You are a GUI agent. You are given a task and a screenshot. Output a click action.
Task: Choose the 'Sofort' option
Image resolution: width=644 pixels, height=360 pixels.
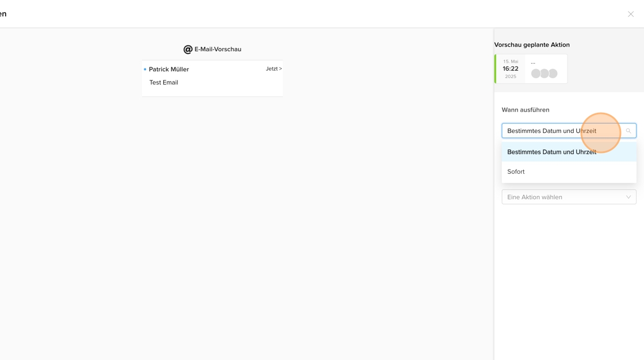coord(569,171)
